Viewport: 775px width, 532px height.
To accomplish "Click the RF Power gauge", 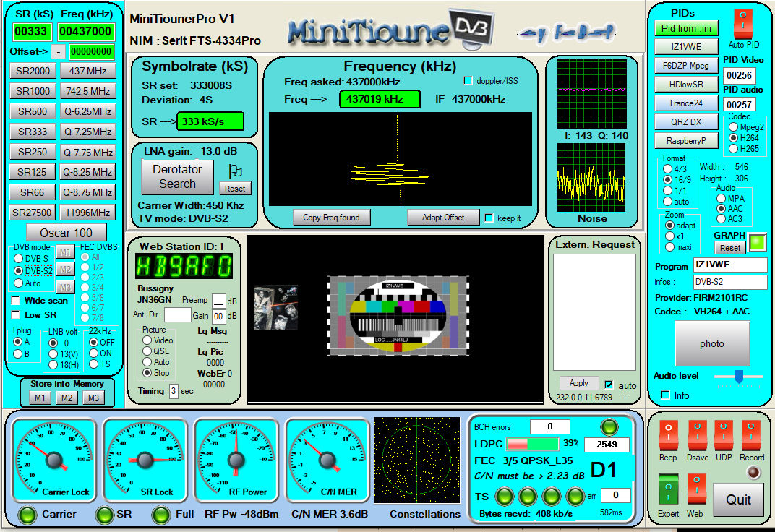I will click(236, 460).
